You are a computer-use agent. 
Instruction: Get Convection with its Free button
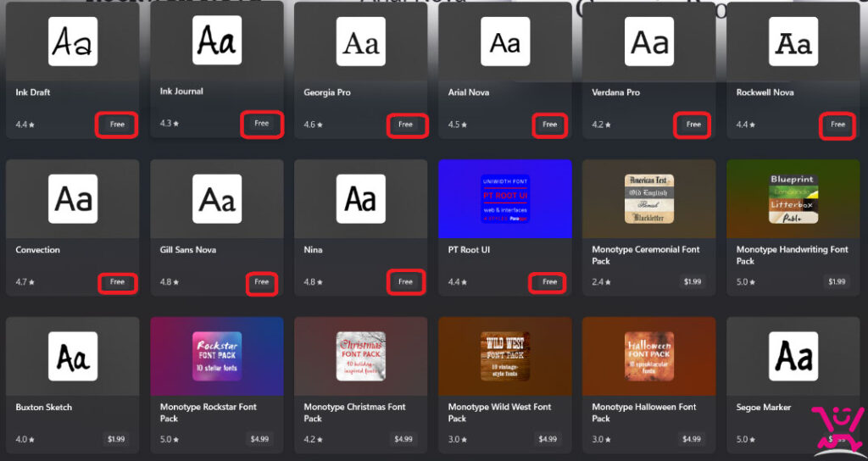click(117, 281)
